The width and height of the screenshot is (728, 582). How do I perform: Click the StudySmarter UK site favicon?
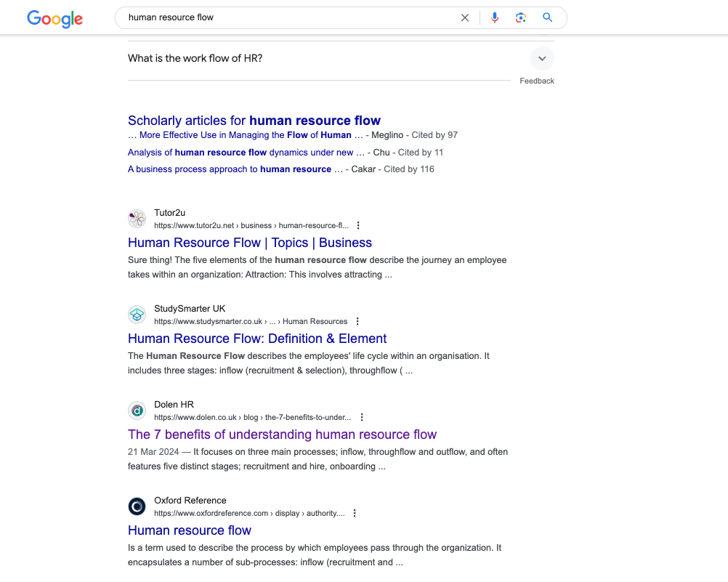click(x=137, y=315)
